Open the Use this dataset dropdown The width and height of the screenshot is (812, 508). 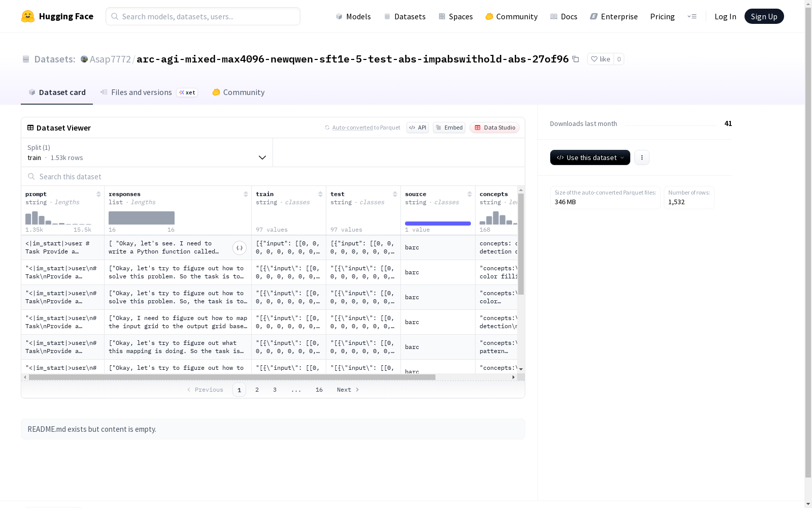point(590,157)
